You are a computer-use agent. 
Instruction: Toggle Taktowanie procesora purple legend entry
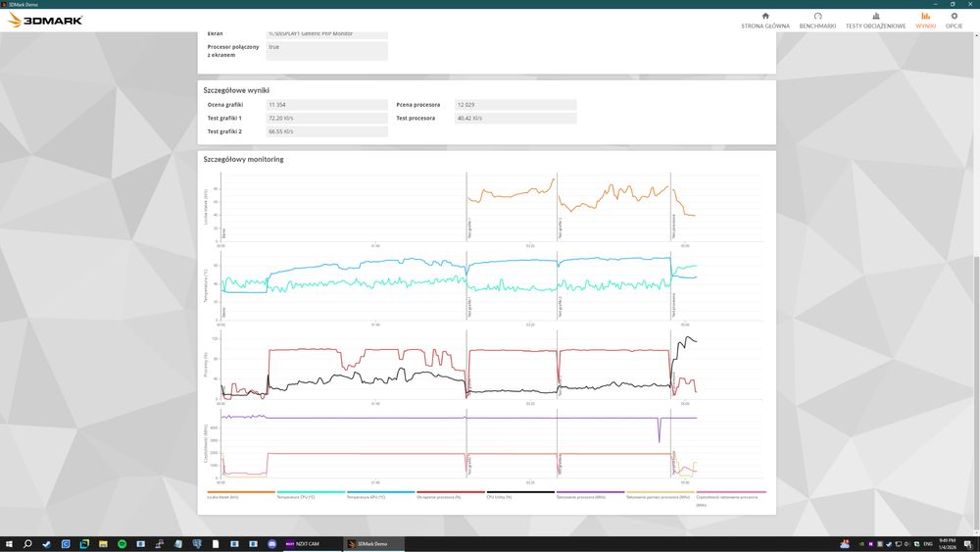(x=590, y=494)
